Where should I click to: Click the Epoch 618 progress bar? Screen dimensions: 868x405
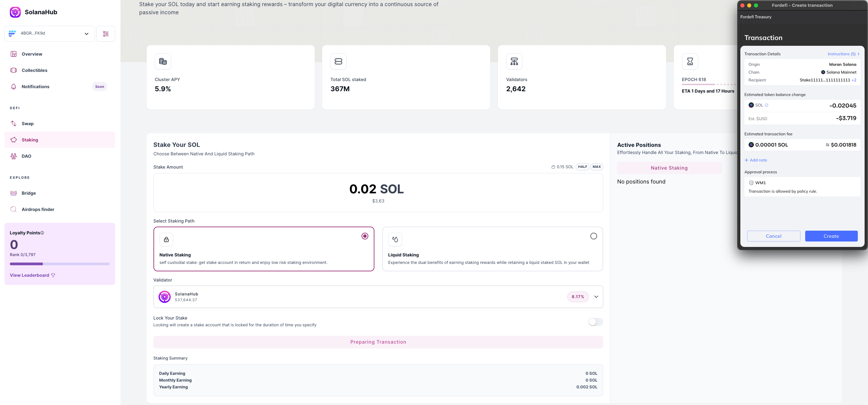click(709, 84)
